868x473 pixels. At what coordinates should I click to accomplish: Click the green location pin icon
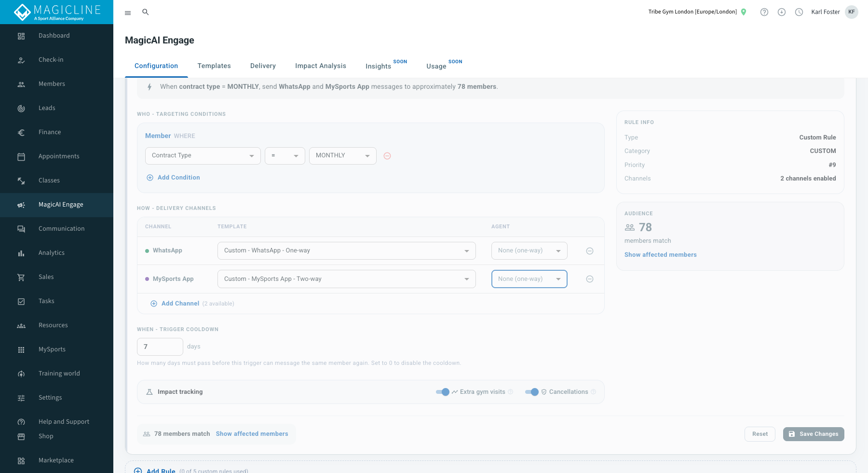(x=744, y=12)
